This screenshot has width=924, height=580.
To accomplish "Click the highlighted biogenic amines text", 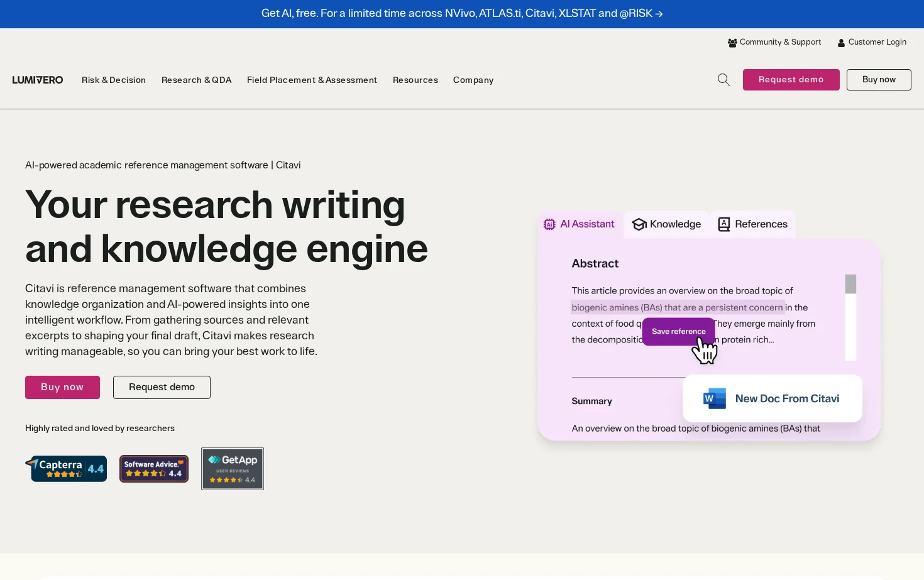I will pyautogui.click(x=677, y=307).
